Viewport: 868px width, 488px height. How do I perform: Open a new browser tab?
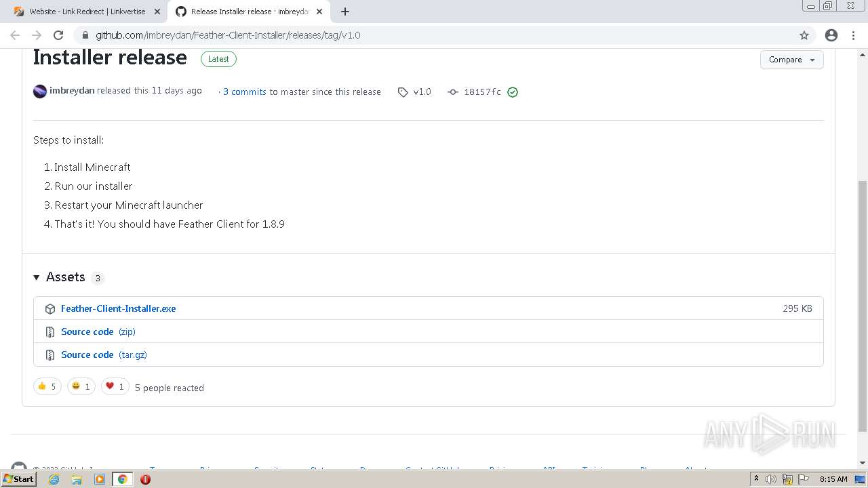tap(345, 12)
